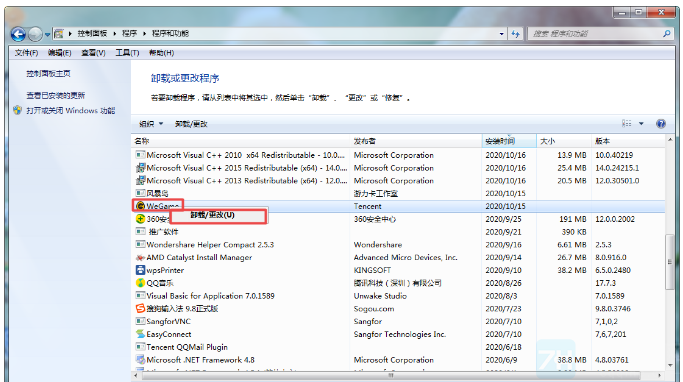Image resolution: width=683 pixels, height=382 pixels.
Task: Click the Back navigation arrow
Action: (x=18, y=34)
